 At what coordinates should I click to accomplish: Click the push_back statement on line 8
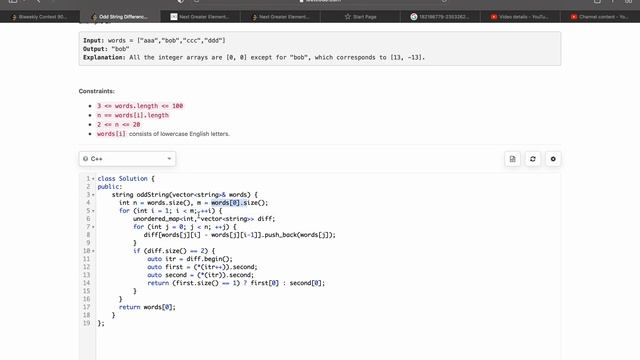tap(240, 235)
